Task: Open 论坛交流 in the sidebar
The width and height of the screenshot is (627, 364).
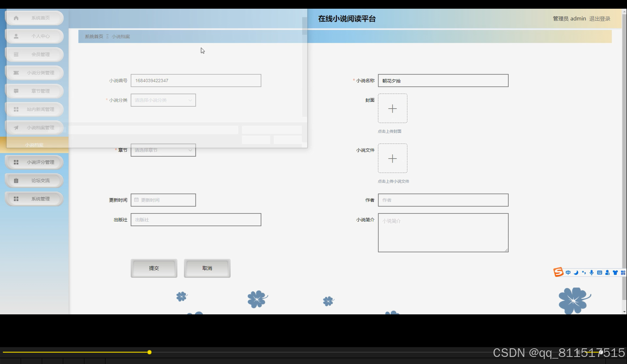Action: (x=34, y=180)
